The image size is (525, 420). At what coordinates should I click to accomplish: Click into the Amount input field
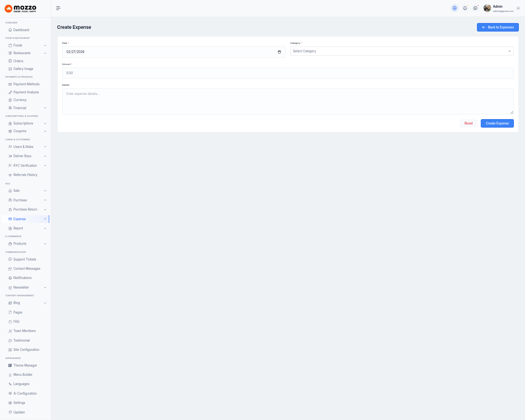pyautogui.click(x=287, y=73)
